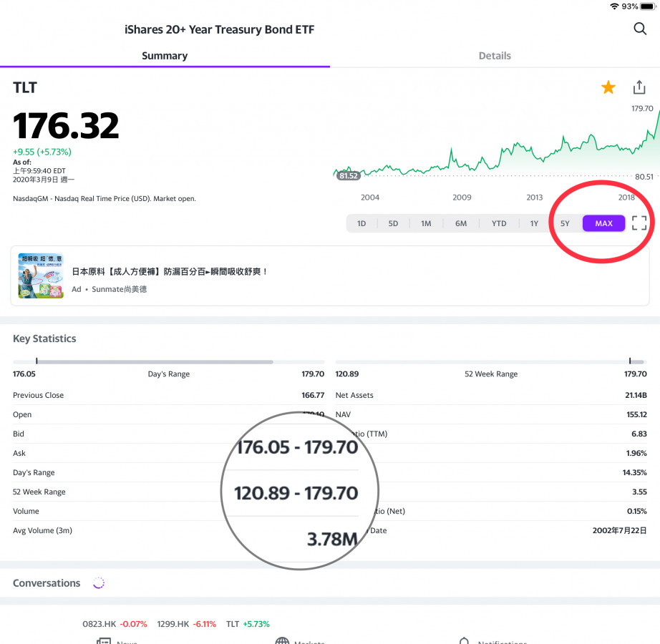Tap the +9.55 (+5.73%) change text

click(42, 152)
